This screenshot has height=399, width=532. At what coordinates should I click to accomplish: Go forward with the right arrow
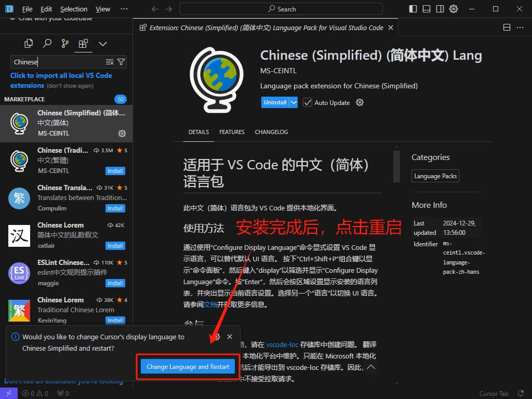pyautogui.click(x=169, y=9)
